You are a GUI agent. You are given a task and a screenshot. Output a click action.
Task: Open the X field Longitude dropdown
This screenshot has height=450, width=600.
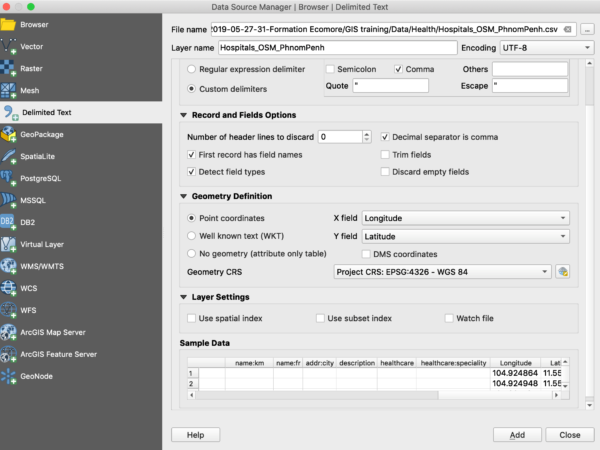(x=466, y=218)
